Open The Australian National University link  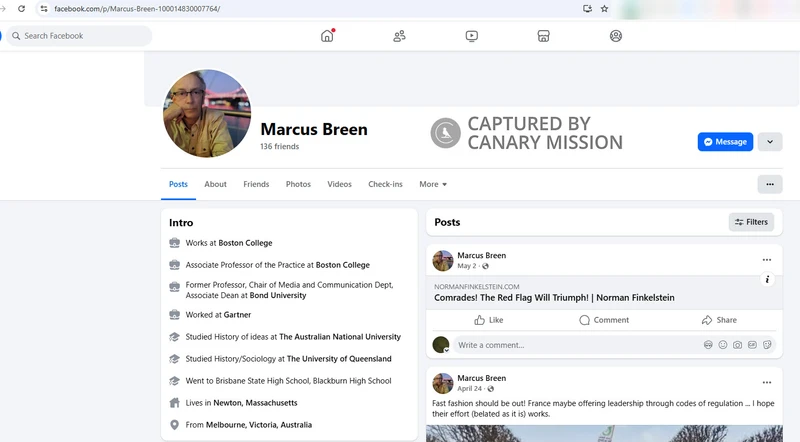click(x=340, y=337)
